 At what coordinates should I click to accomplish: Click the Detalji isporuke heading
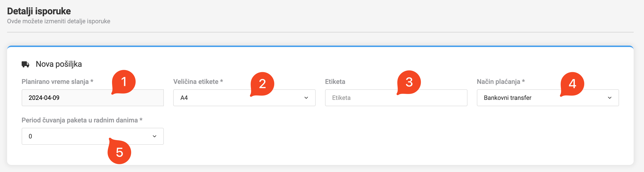tap(39, 11)
